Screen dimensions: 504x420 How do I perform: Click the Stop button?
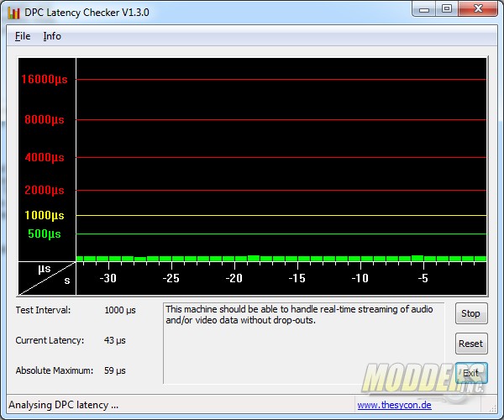click(x=471, y=313)
